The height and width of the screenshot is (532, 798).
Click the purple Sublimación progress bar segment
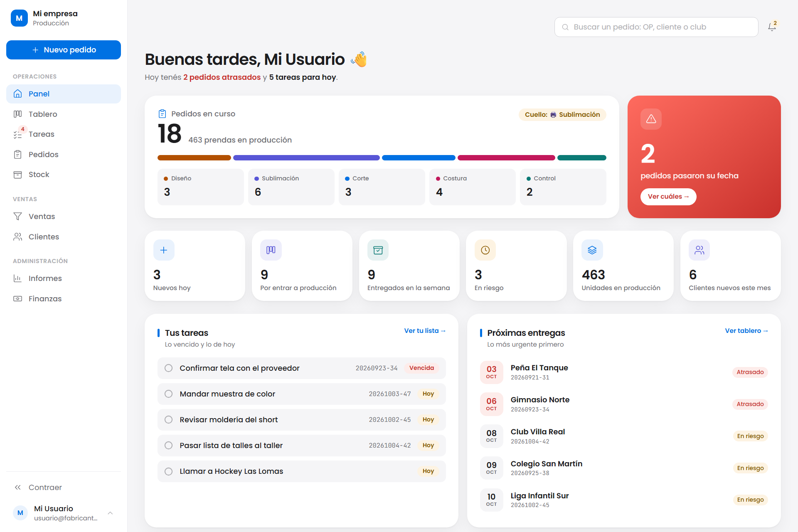[x=306, y=158]
